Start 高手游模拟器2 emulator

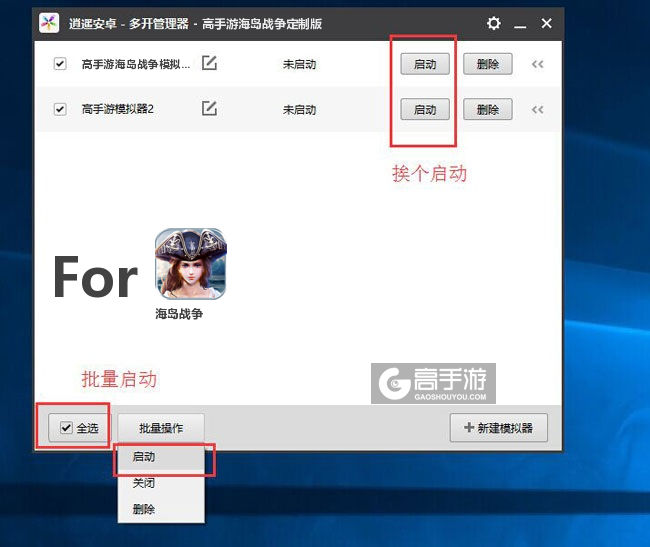[425, 110]
